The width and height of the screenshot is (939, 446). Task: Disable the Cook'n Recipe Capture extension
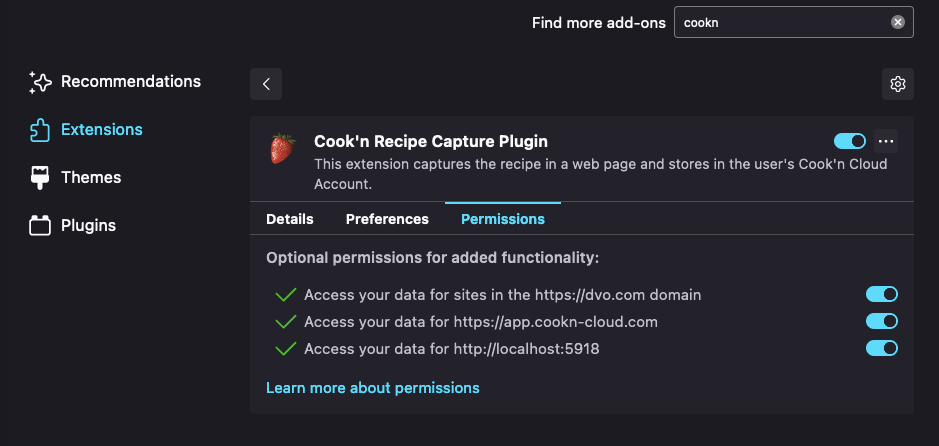pyautogui.click(x=850, y=141)
